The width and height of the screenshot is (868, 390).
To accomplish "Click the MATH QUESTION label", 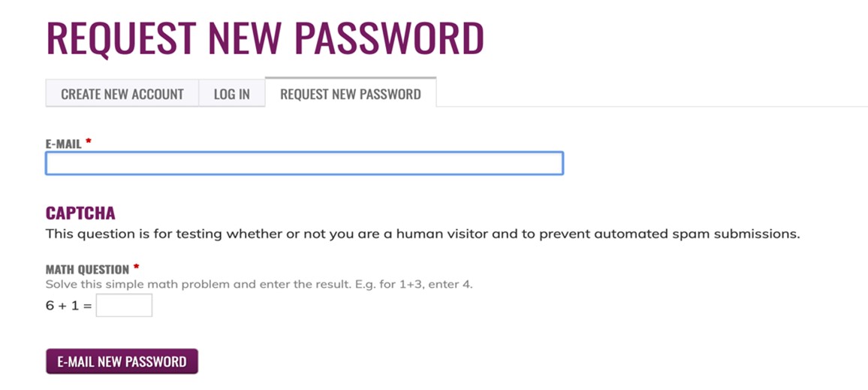I will (x=87, y=270).
